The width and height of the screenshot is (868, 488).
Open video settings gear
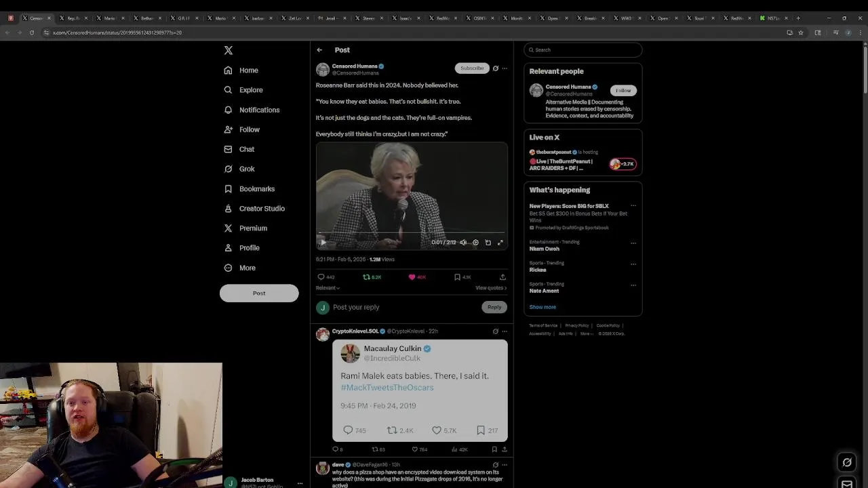(475, 243)
